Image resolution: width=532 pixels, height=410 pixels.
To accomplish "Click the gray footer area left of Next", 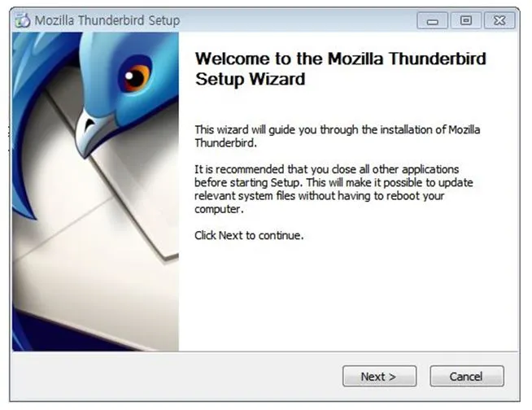I will [x=177, y=376].
